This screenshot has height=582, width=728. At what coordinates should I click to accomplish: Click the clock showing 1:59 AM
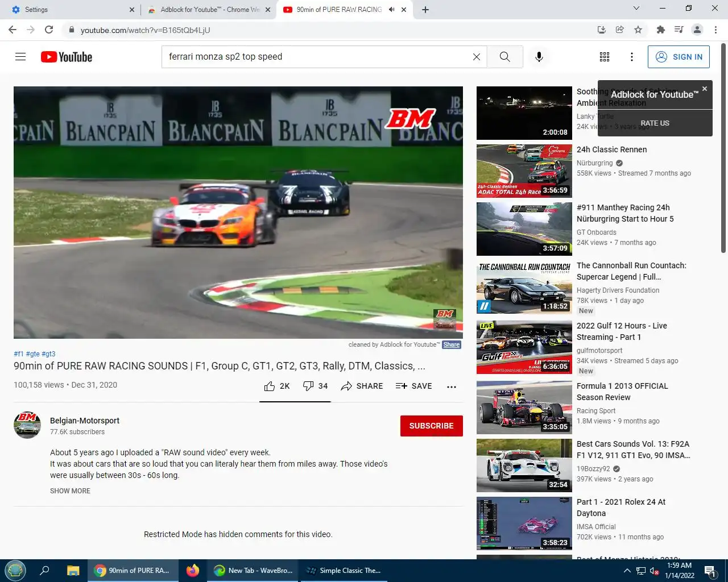tap(680, 566)
